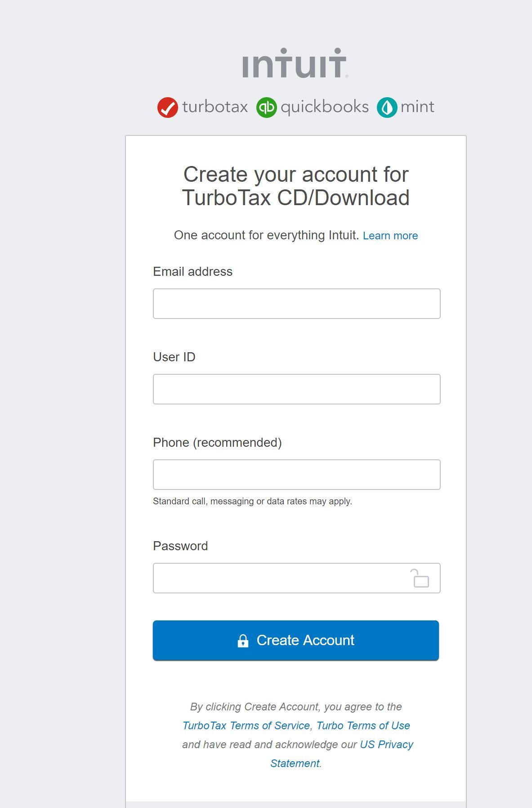Select the Mint leaf icon
The width and height of the screenshot is (532, 808).
(x=387, y=107)
